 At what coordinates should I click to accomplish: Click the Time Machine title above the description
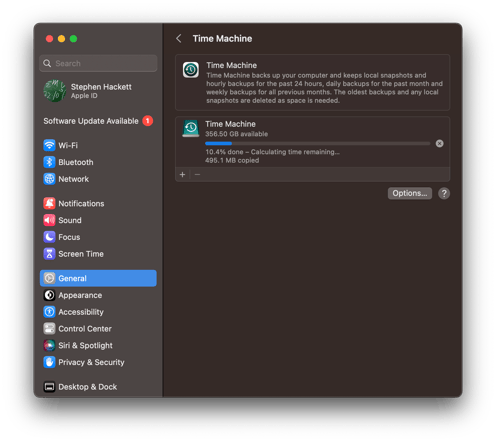pos(231,65)
